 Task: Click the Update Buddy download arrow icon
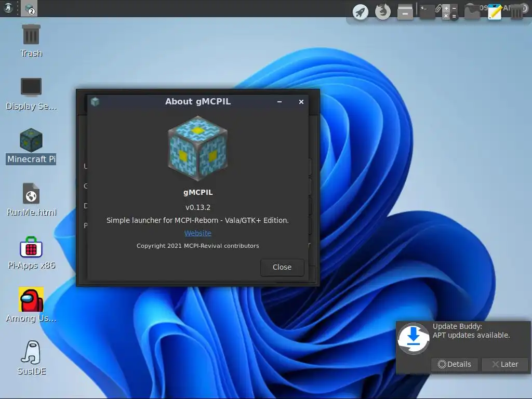coord(413,339)
